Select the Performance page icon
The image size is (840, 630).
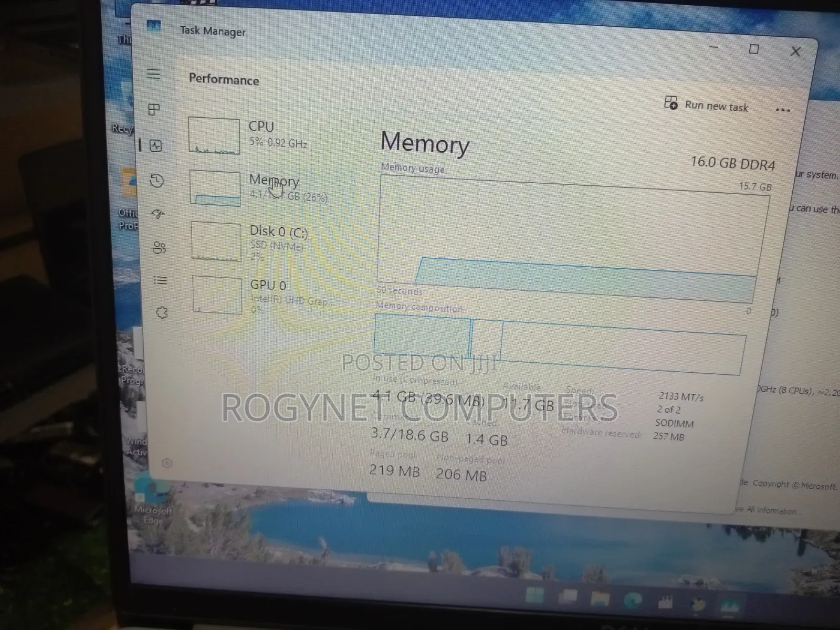(x=156, y=145)
